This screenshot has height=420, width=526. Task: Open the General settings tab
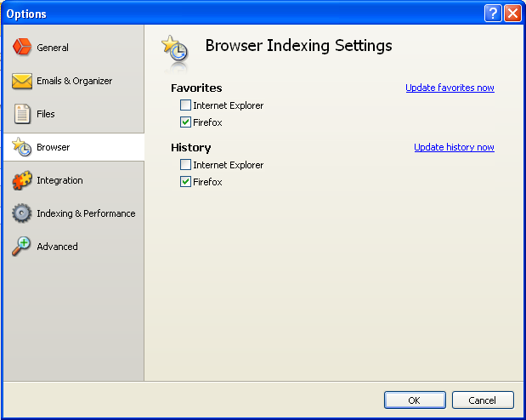point(53,48)
